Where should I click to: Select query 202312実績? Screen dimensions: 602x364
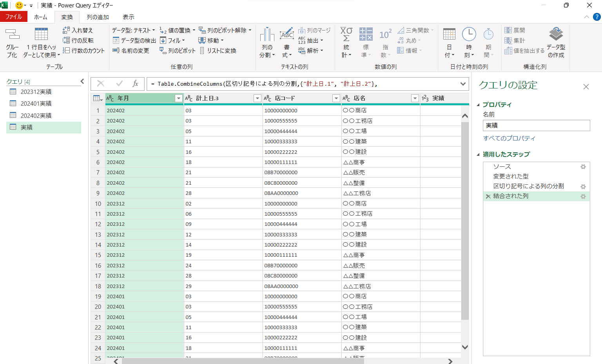click(44, 92)
